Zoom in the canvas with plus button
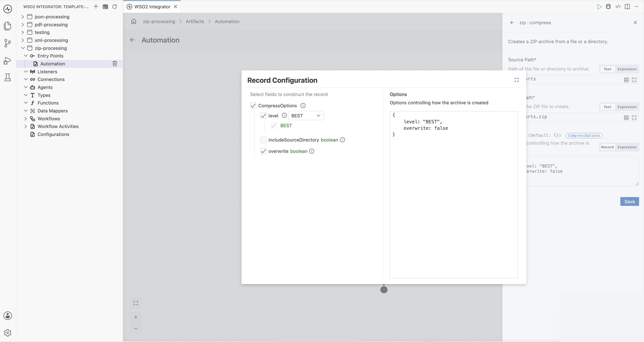The height and width of the screenshot is (342, 644). tap(136, 317)
